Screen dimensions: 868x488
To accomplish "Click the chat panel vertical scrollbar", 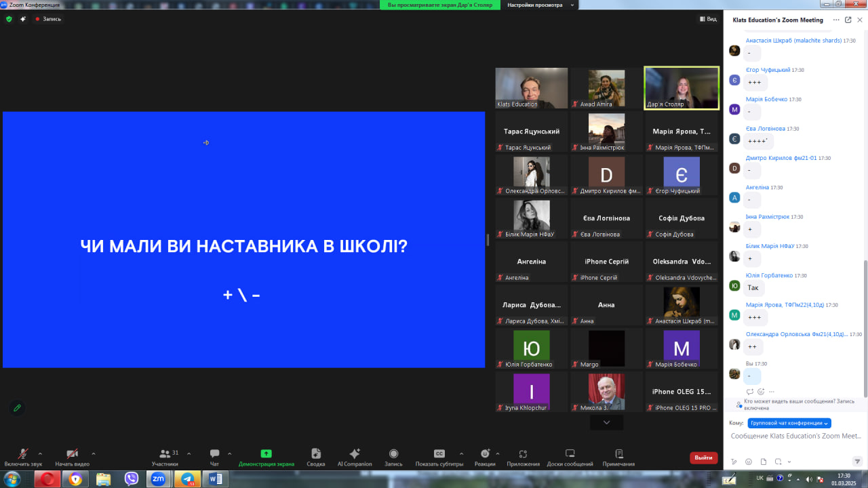I will [x=865, y=328].
